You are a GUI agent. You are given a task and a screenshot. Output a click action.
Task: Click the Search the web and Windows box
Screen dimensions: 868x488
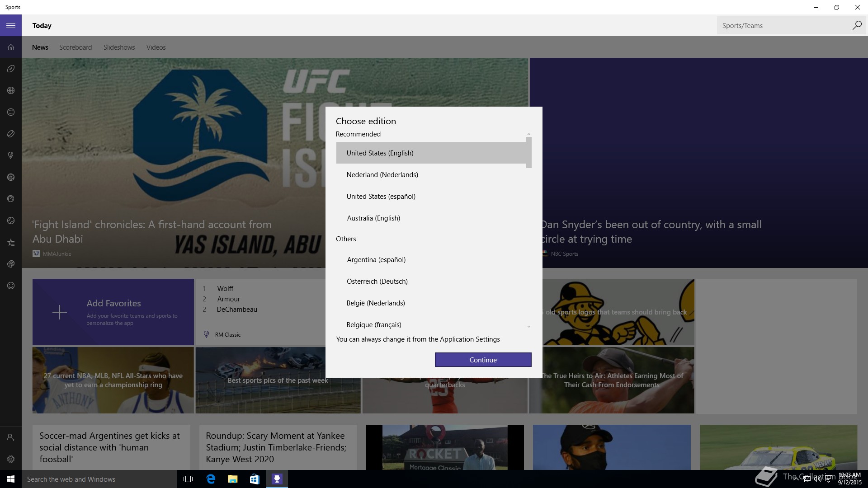coord(99,479)
